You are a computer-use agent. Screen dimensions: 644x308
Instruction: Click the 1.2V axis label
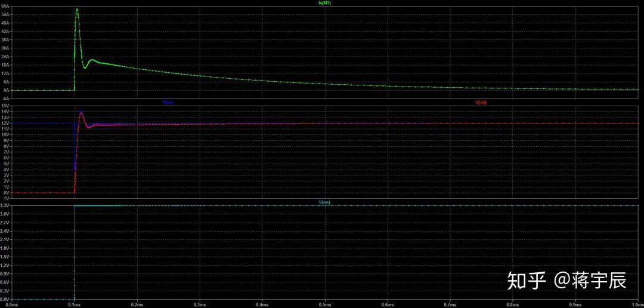(x=6, y=265)
